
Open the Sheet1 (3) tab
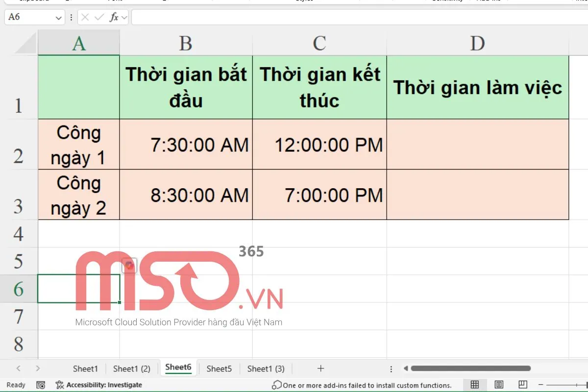265,368
